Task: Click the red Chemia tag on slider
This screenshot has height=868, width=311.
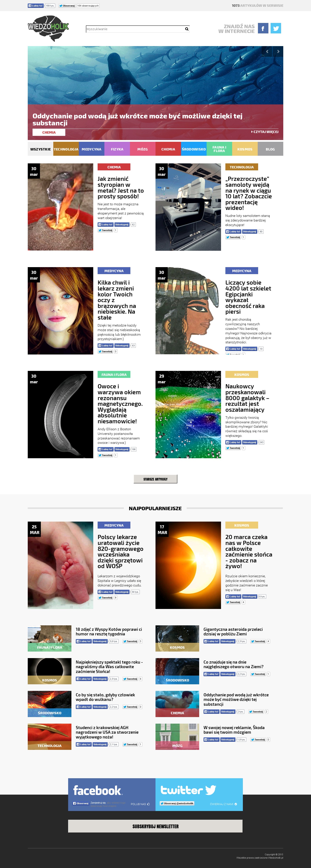Action: 49,132
